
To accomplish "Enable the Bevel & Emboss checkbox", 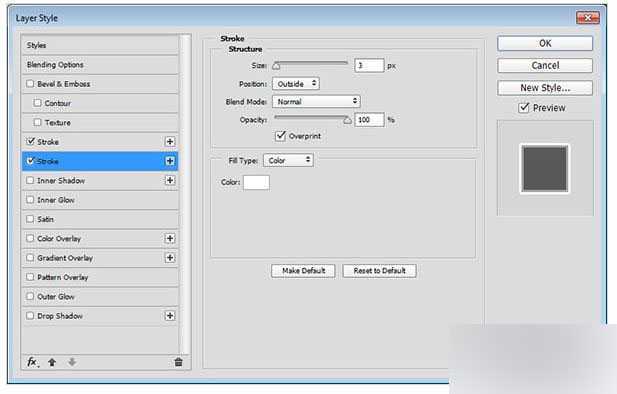I will pos(30,84).
